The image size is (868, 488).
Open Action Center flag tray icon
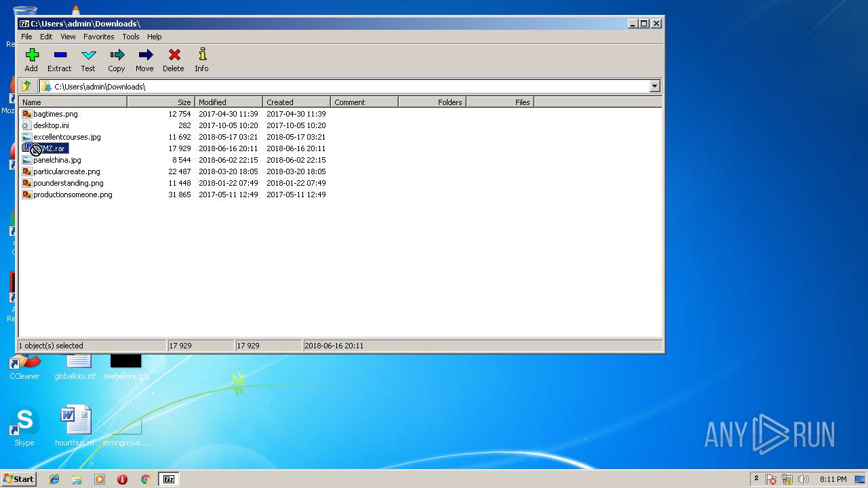[x=771, y=479]
